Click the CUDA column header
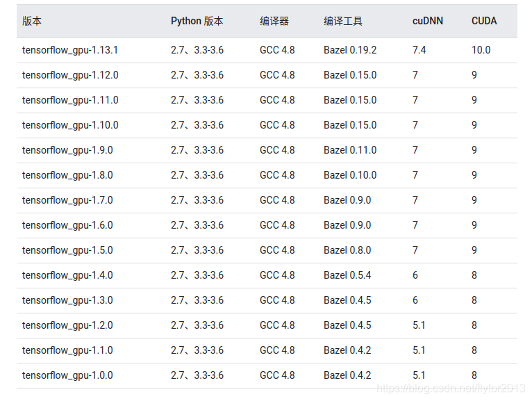Viewport: 532px width, 401px height. pos(484,21)
